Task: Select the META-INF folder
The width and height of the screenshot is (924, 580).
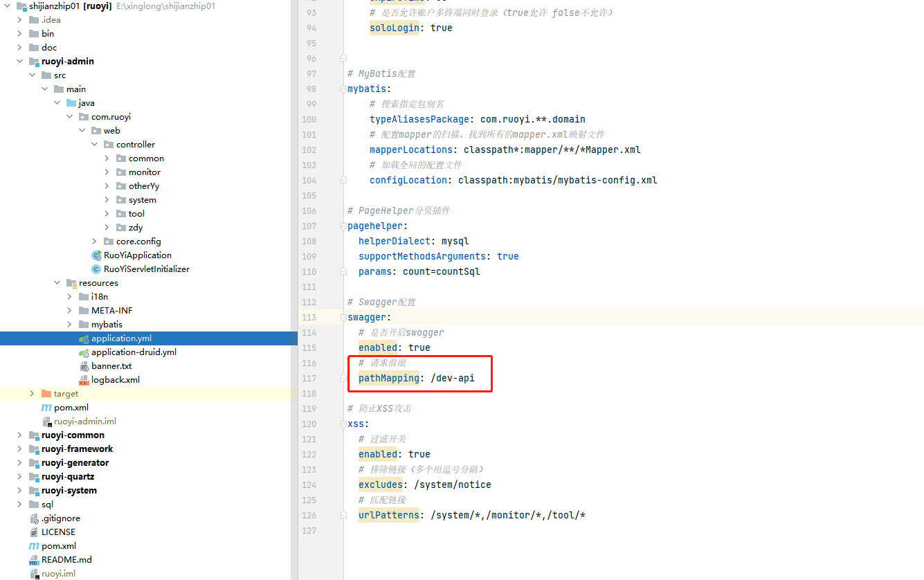Action: (111, 311)
